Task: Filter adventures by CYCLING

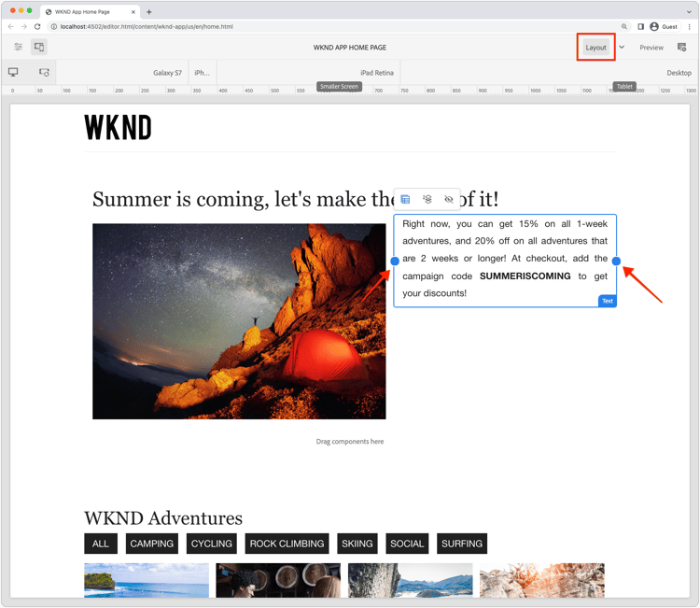Action: coord(212,544)
